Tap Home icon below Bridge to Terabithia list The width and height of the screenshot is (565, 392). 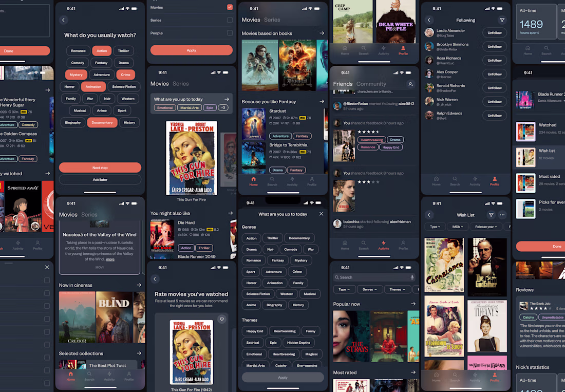(253, 181)
